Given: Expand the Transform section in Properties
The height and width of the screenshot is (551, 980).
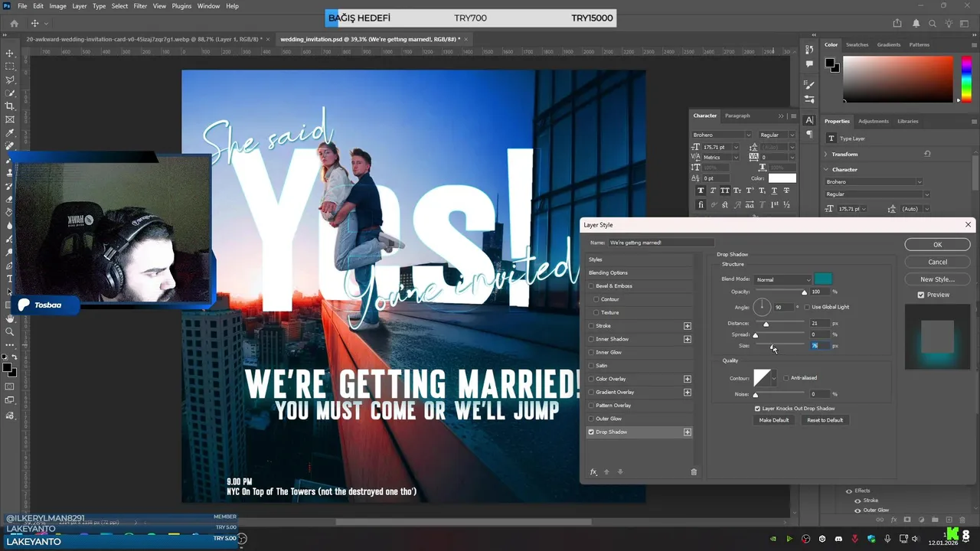Looking at the screenshot, I should [826, 154].
